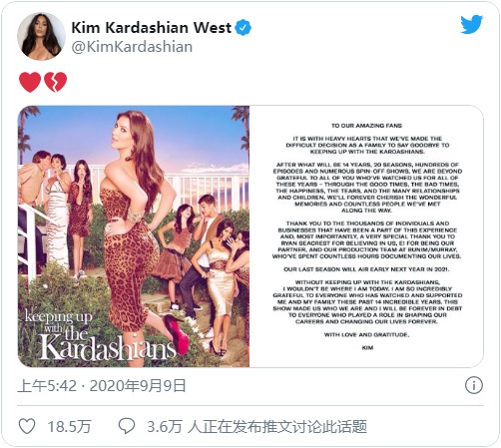This screenshot has height=448, width=501.
Task: Click the red heart emoji in tweet
Action: click(x=30, y=82)
